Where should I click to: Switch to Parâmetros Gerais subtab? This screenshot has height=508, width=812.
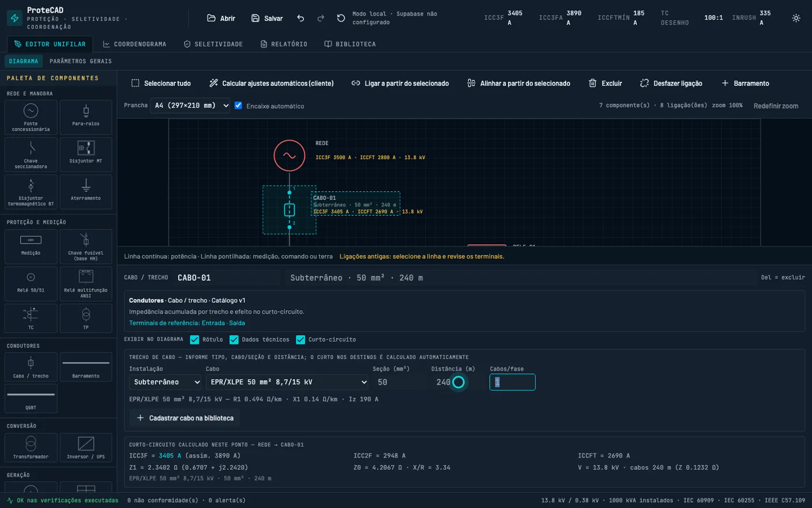coord(81,61)
